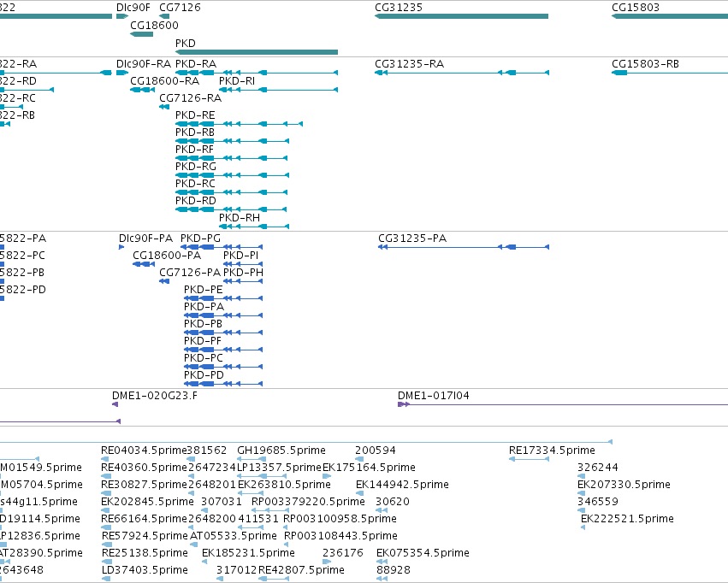
Task: Choose the PKD-RD transcript label
Action: [196, 200]
